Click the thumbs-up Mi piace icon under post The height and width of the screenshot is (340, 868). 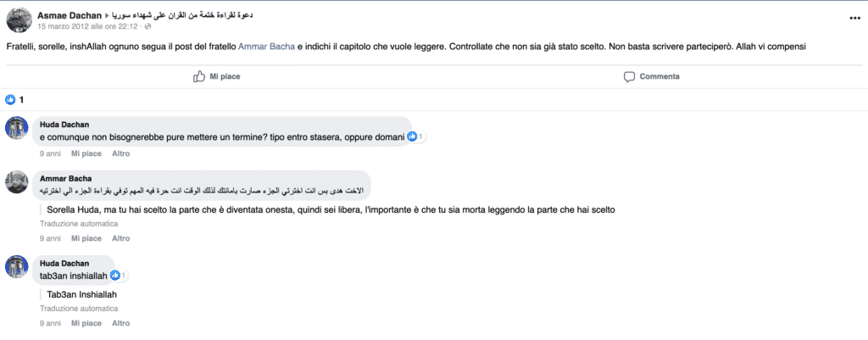199,76
